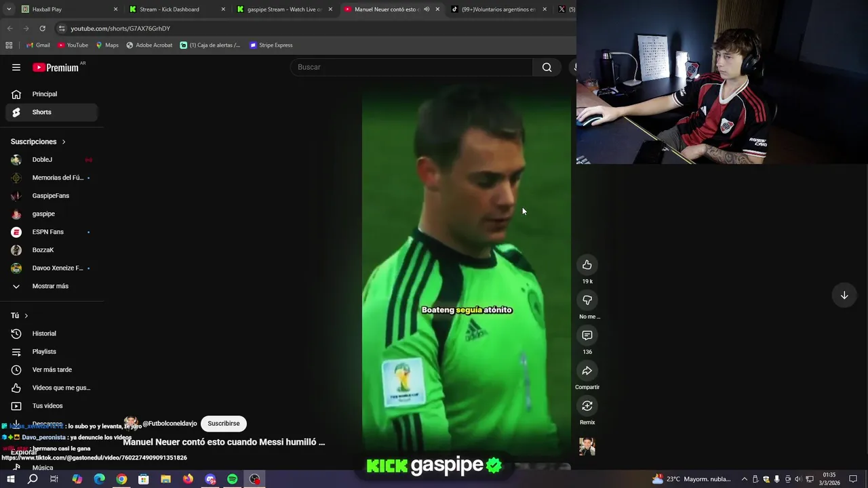
Task: Open File Explorer from taskbar
Action: (x=165, y=479)
